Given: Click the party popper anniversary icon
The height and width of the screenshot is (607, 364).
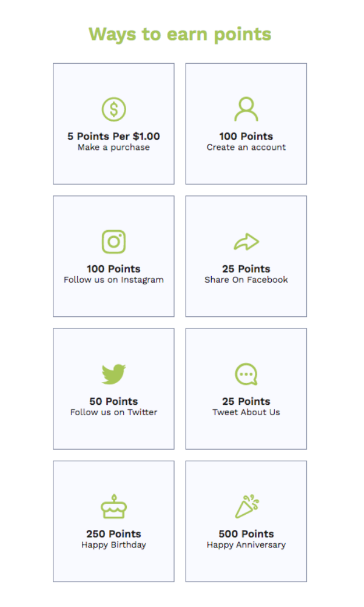Looking at the screenshot, I should click(x=247, y=507).
